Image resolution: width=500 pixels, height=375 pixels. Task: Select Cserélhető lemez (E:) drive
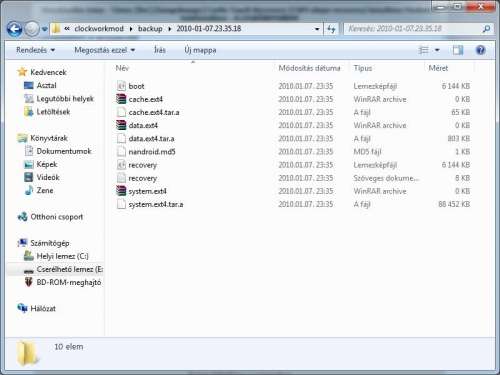[x=70, y=269]
